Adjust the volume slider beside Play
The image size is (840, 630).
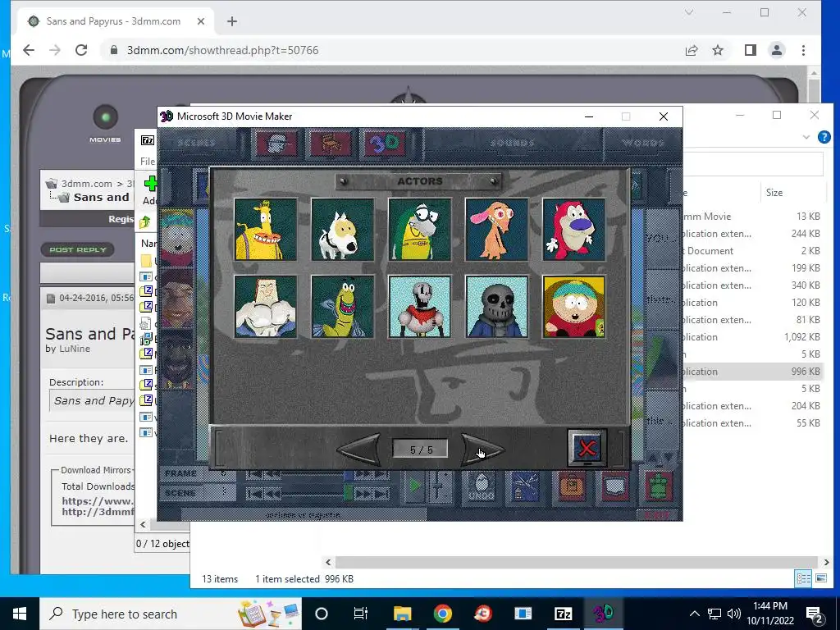[x=440, y=486]
